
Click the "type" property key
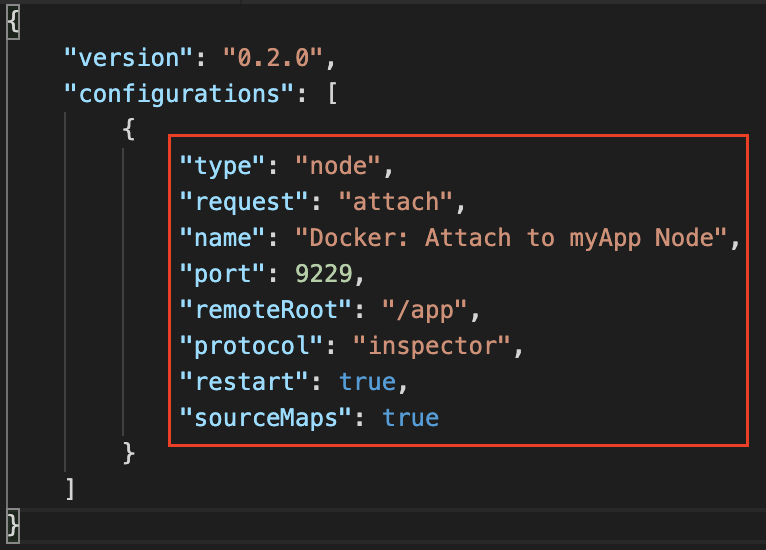222,167
